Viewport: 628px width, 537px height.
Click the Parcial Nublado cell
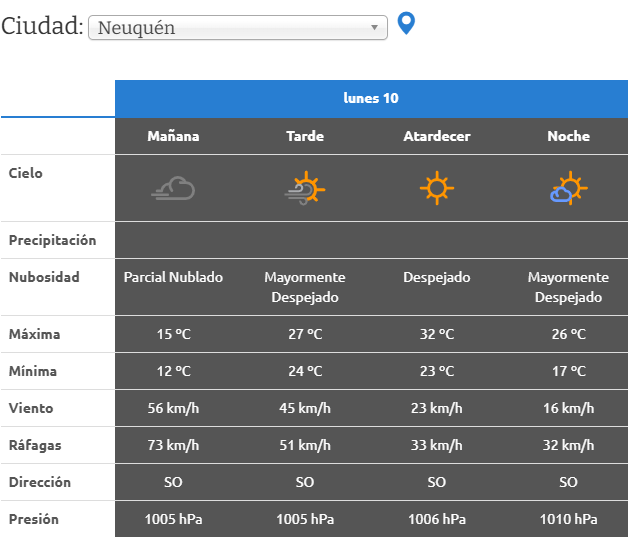coord(173,277)
